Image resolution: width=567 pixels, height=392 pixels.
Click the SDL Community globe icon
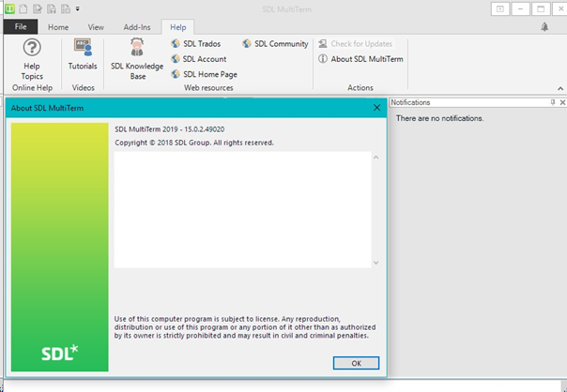[x=247, y=43]
